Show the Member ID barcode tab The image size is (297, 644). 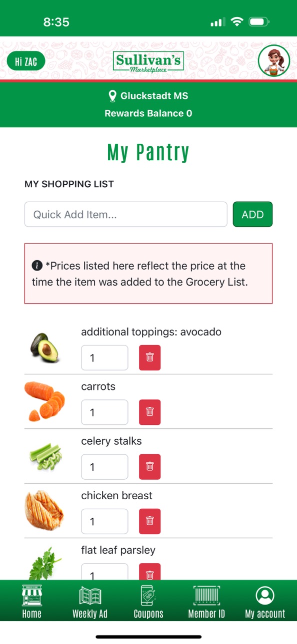coord(206,602)
